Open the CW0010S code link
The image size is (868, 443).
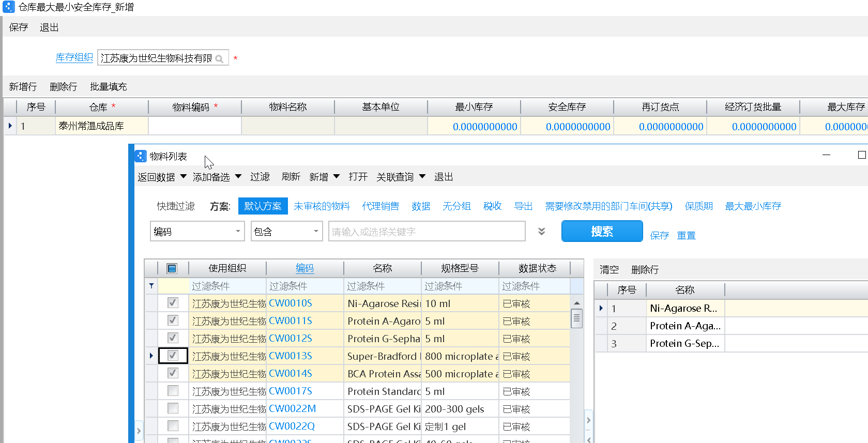(291, 303)
